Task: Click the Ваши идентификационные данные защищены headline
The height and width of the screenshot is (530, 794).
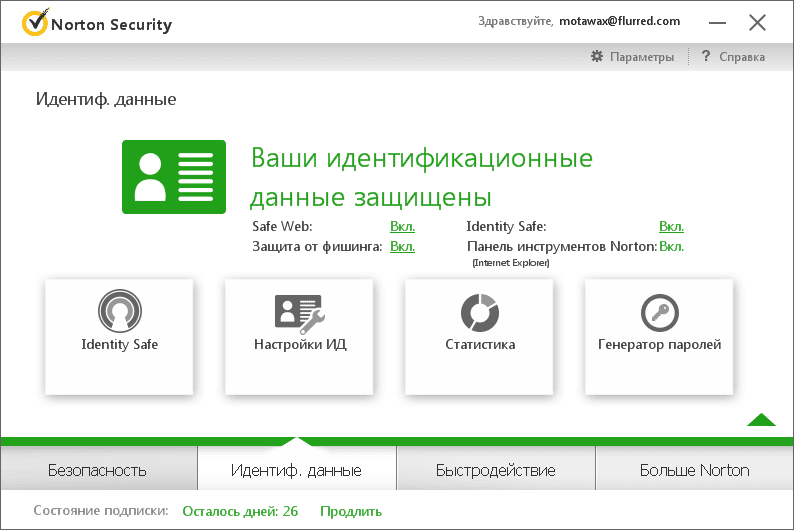Action: [421, 177]
